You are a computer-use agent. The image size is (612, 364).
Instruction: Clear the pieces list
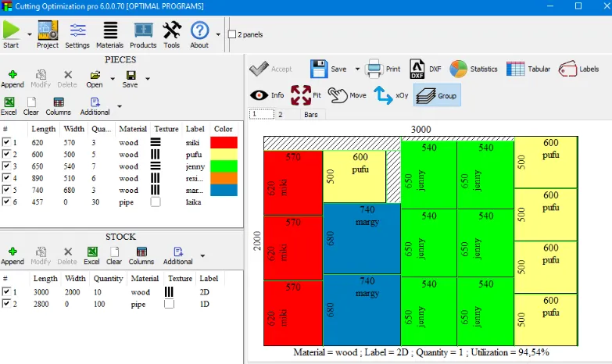(31, 106)
